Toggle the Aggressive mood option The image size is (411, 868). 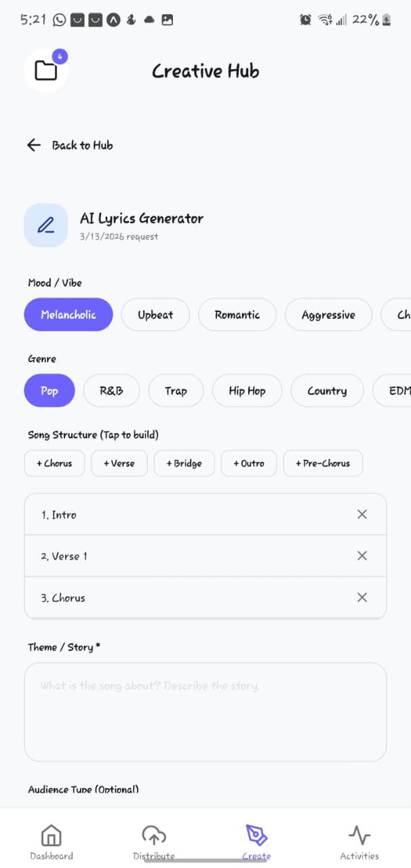(328, 315)
